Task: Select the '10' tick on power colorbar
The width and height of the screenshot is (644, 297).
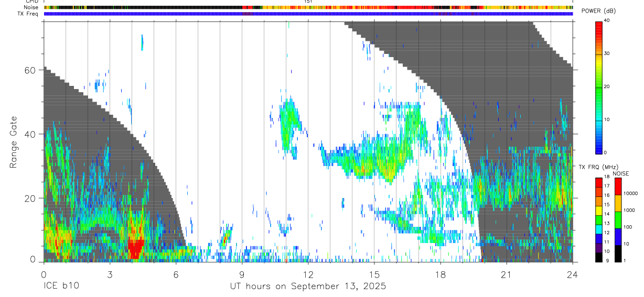Action: click(607, 120)
